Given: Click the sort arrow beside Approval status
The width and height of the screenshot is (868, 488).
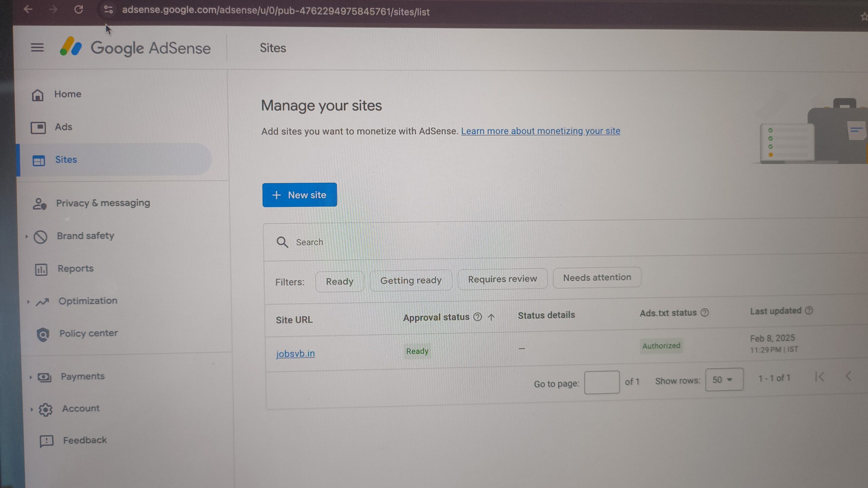Looking at the screenshot, I should coord(491,317).
